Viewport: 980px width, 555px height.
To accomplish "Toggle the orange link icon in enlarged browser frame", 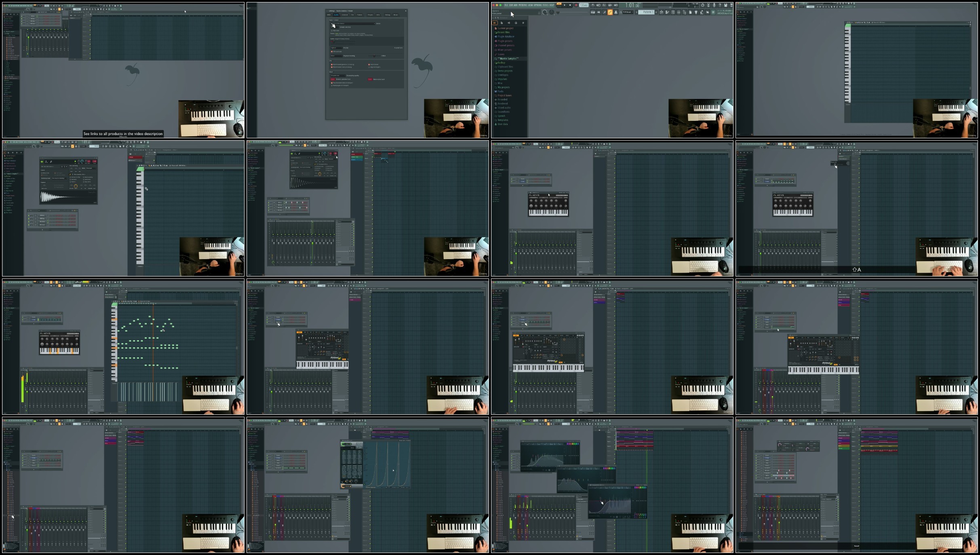I will 610,12.
